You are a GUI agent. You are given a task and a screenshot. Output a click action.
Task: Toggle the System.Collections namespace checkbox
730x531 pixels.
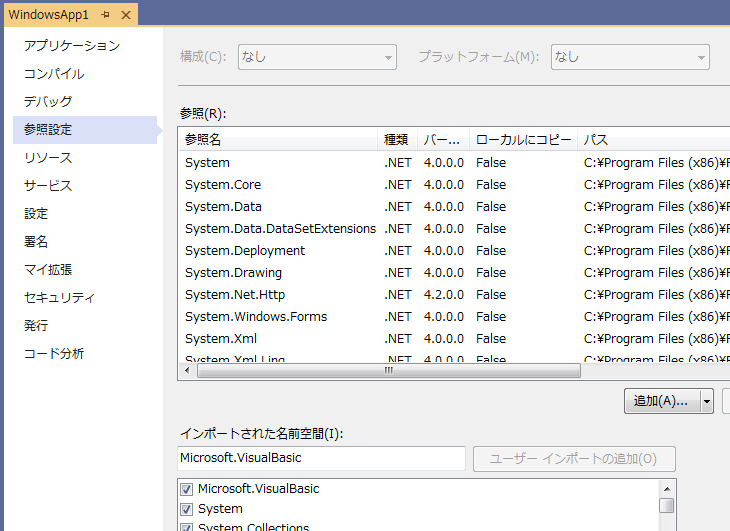pyautogui.click(x=186, y=527)
